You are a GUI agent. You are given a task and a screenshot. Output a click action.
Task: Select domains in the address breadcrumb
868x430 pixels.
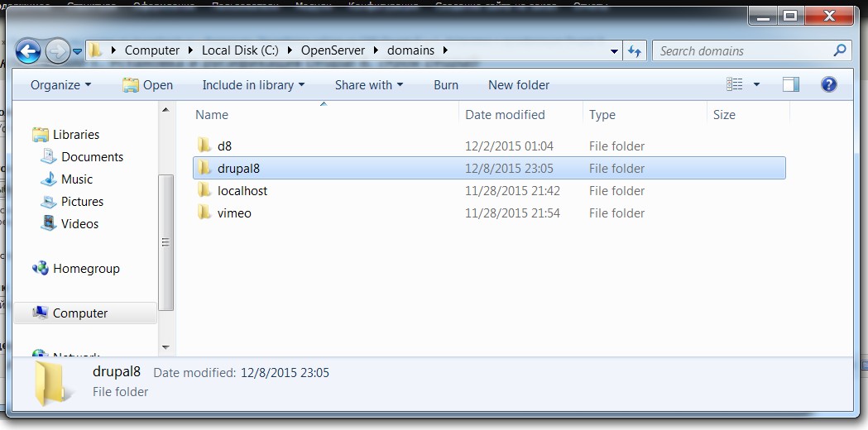point(410,50)
